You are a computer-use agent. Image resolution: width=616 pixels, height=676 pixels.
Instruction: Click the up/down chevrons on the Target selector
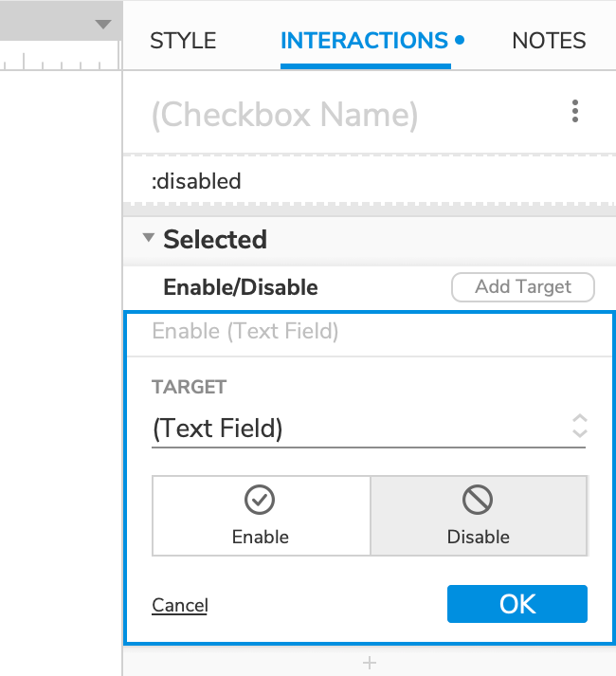[580, 427]
